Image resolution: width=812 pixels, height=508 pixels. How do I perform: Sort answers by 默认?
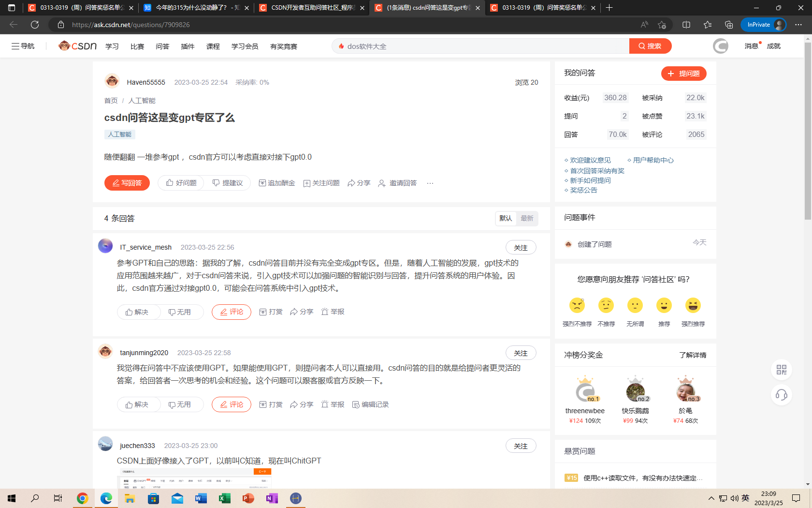506,218
